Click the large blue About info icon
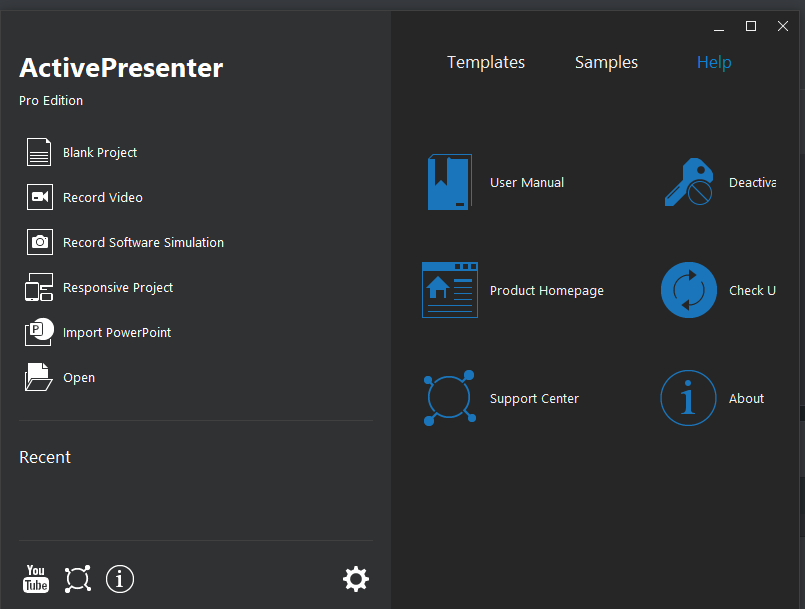805x609 pixels. pos(688,398)
